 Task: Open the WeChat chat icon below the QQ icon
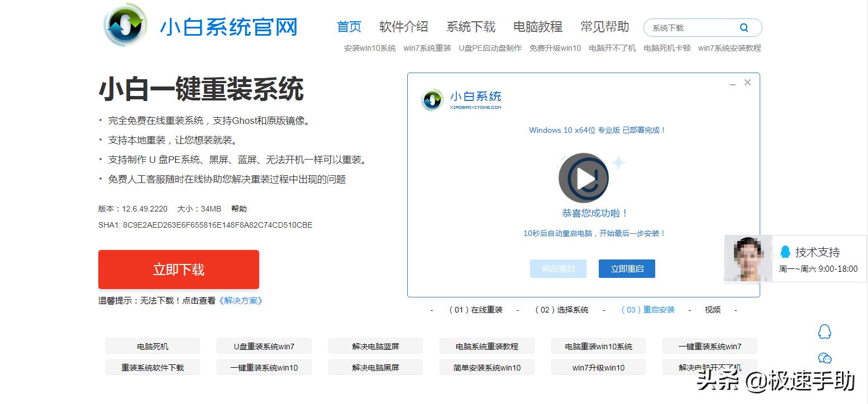[x=826, y=358]
